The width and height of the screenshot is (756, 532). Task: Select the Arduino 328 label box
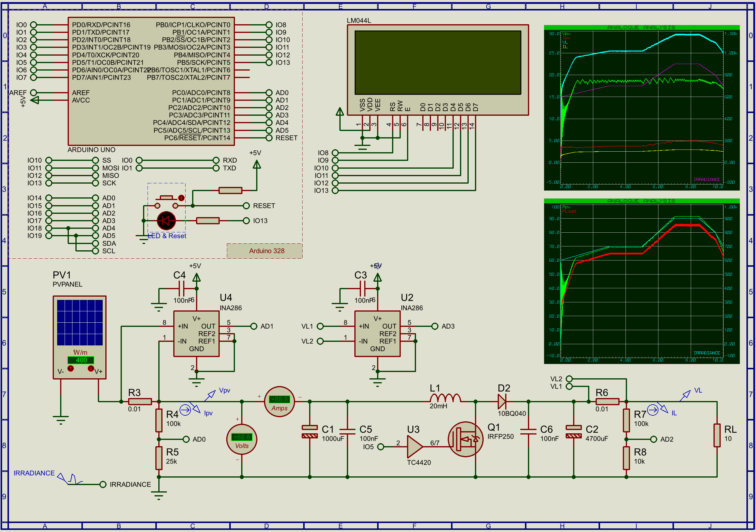point(264,250)
